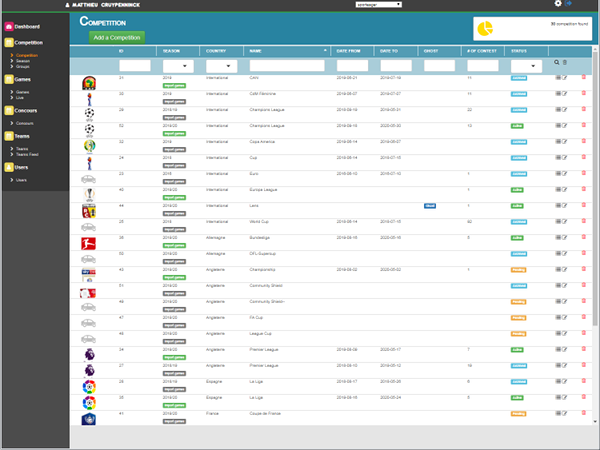Toggle the active status badge for Europa League
The width and height of the screenshot is (600, 450).
[518, 189]
